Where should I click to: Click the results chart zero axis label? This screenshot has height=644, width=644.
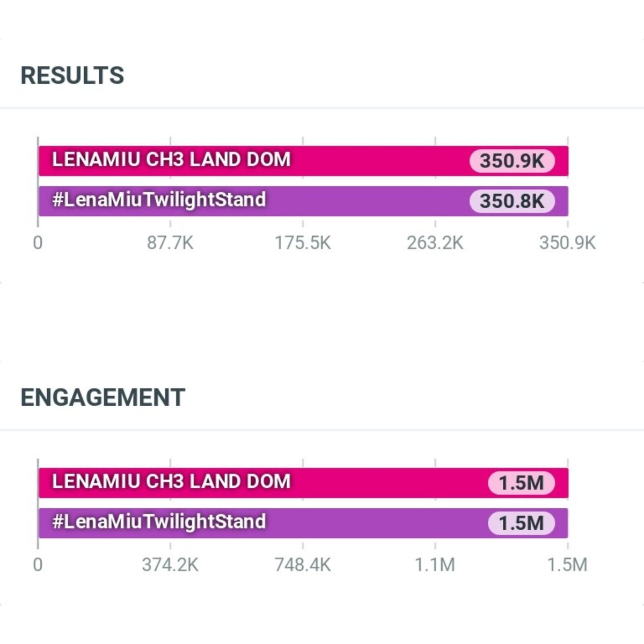coord(38,243)
